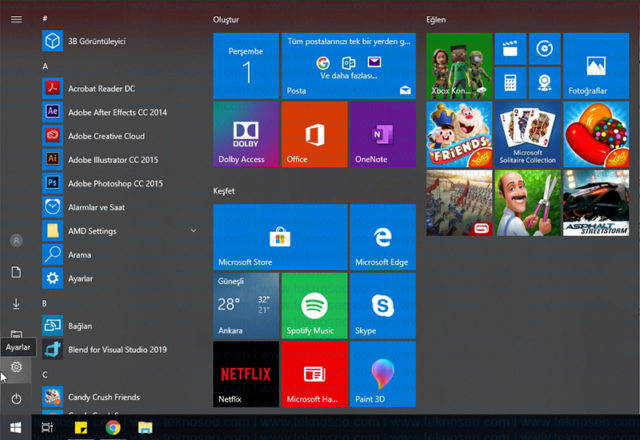Screen dimensions: 640x440
Task: Open the AMD Settings folder entry
Action: point(120,231)
